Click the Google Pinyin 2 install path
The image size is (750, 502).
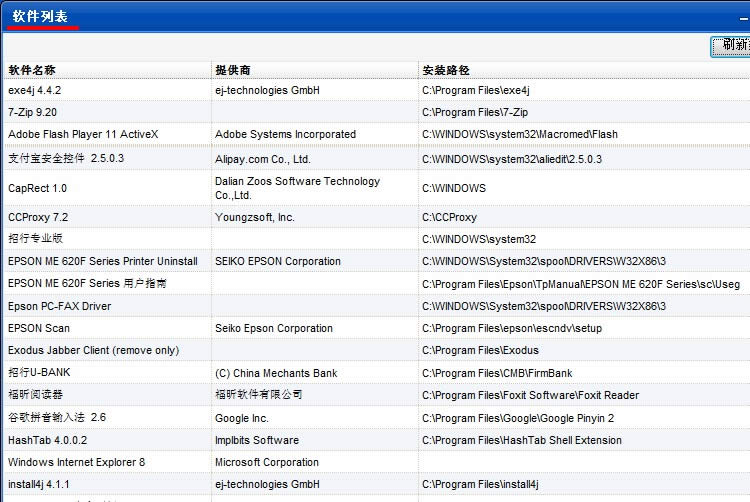coord(518,418)
